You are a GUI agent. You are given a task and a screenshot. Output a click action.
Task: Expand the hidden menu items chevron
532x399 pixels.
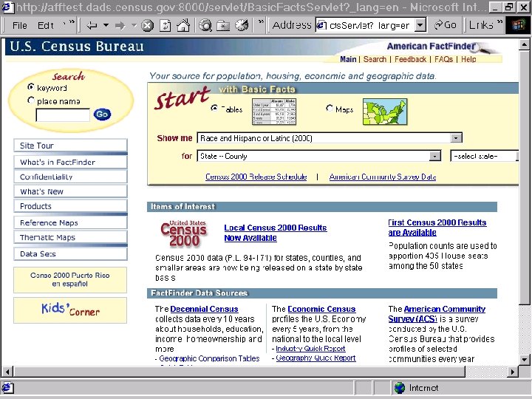click(71, 22)
